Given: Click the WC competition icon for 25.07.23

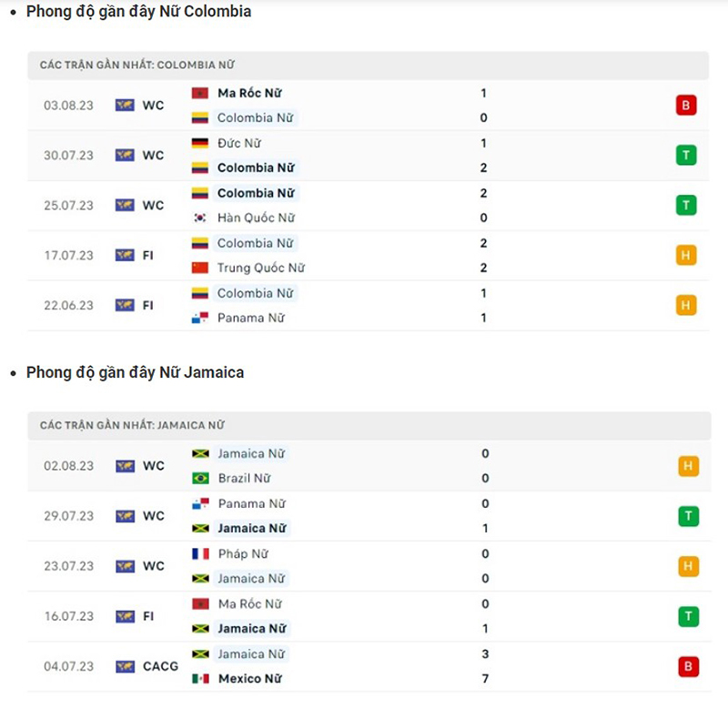Looking at the screenshot, I should (x=125, y=206).
